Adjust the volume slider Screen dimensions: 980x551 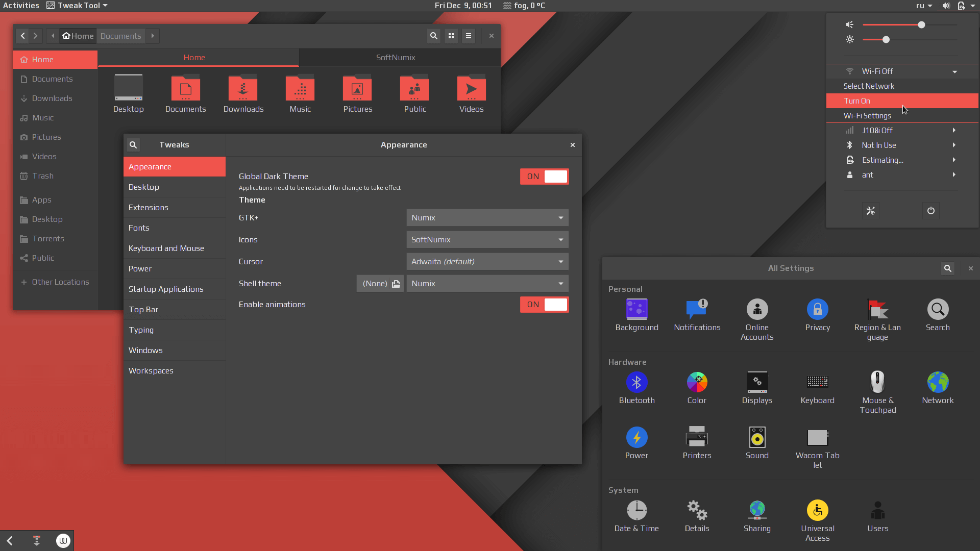921,25
